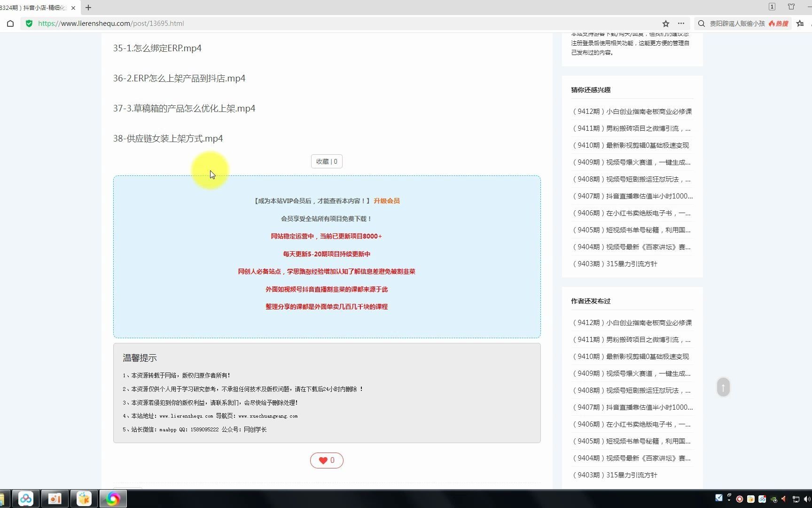Open 9404期 link under 猜你还感兴趣
Viewport: 812px width, 508px height.
pos(632,247)
